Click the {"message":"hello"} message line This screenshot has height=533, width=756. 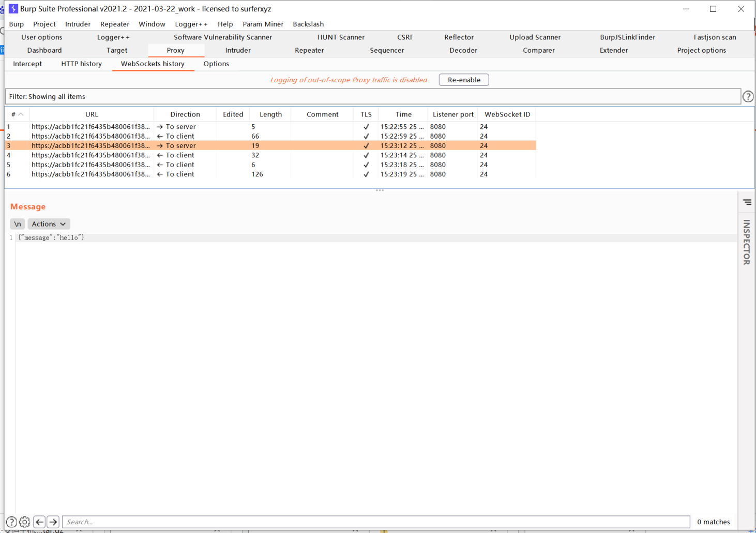51,238
